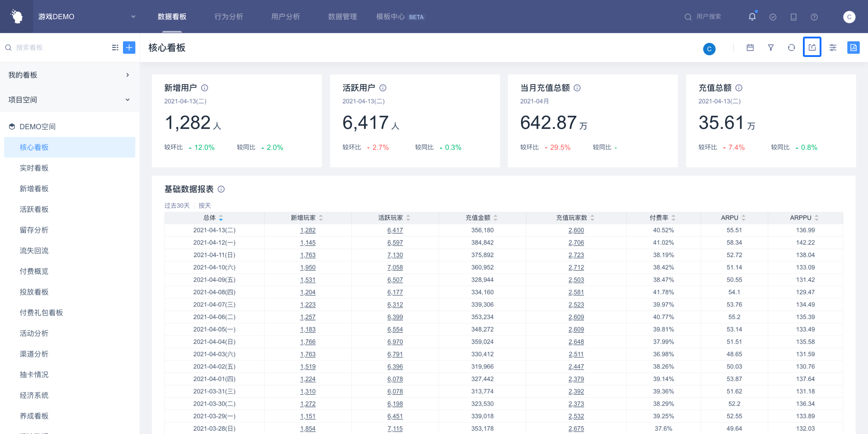Click the notification bell icon
The image size is (868, 434).
click(x=752, y=17)
